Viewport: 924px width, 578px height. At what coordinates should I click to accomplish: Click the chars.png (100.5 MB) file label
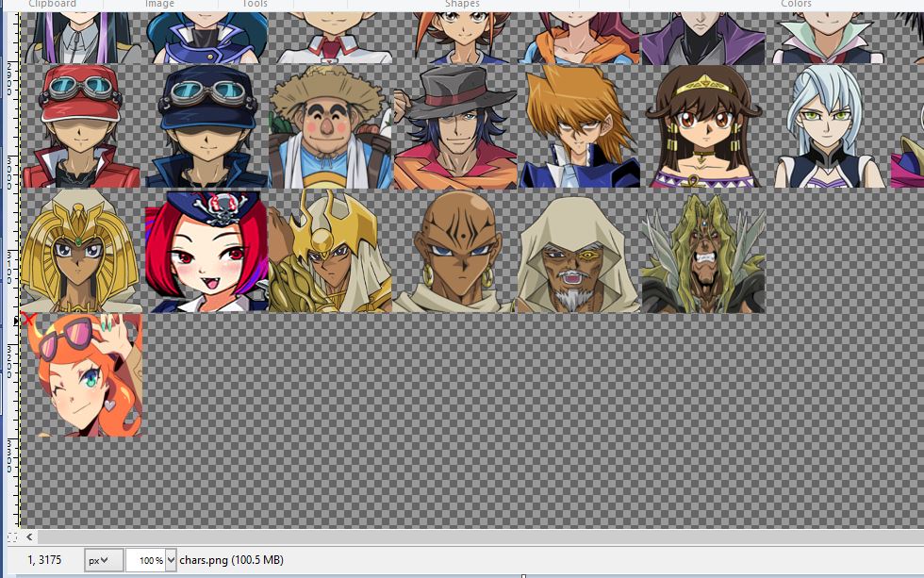coord(232,560)
